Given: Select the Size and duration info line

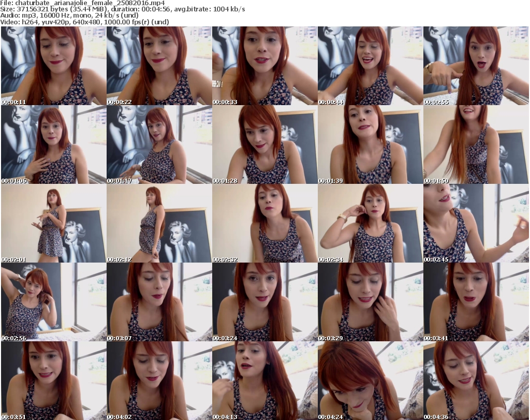Looking at the screenshot, I should point(123,9).
